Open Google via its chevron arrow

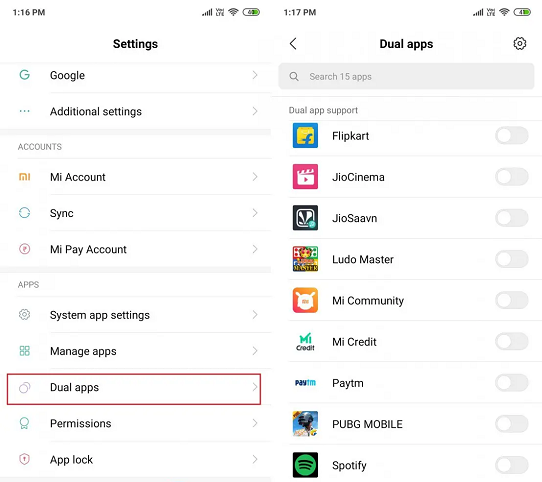point(255,75)
